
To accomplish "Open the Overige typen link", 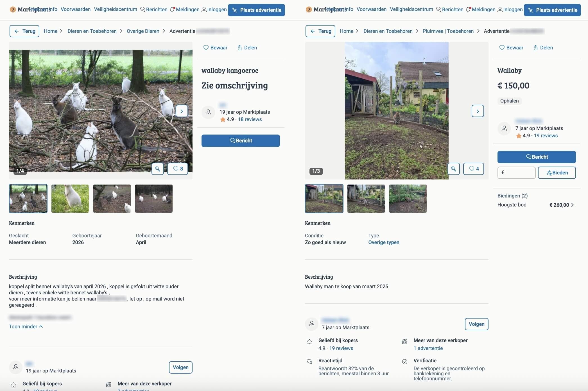I will 384,242.
